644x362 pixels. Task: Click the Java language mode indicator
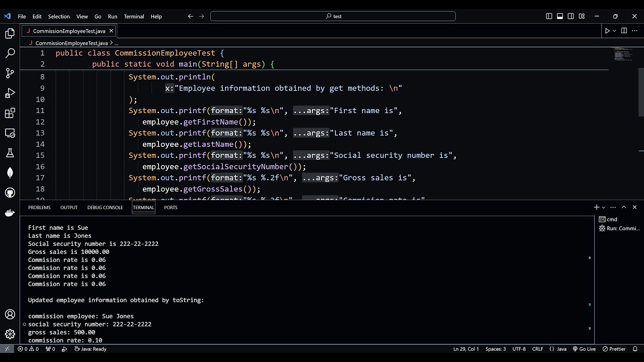[x=558, y=349]
